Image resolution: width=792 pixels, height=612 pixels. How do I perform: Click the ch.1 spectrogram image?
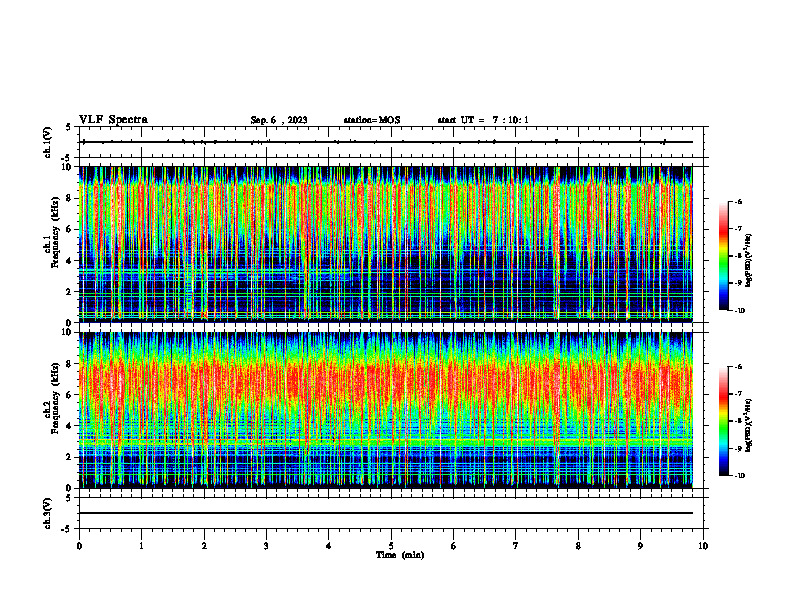click(x=386, y=244)
